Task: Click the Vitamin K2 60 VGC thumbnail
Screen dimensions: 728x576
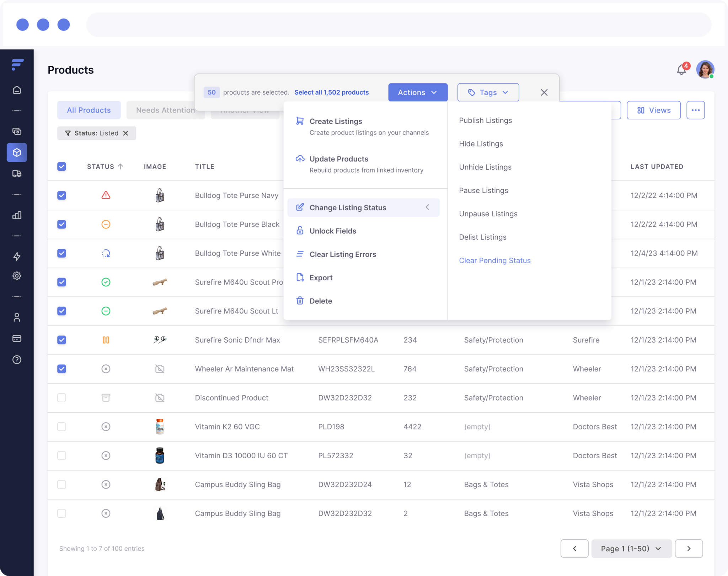Action: tap(160, 427)
